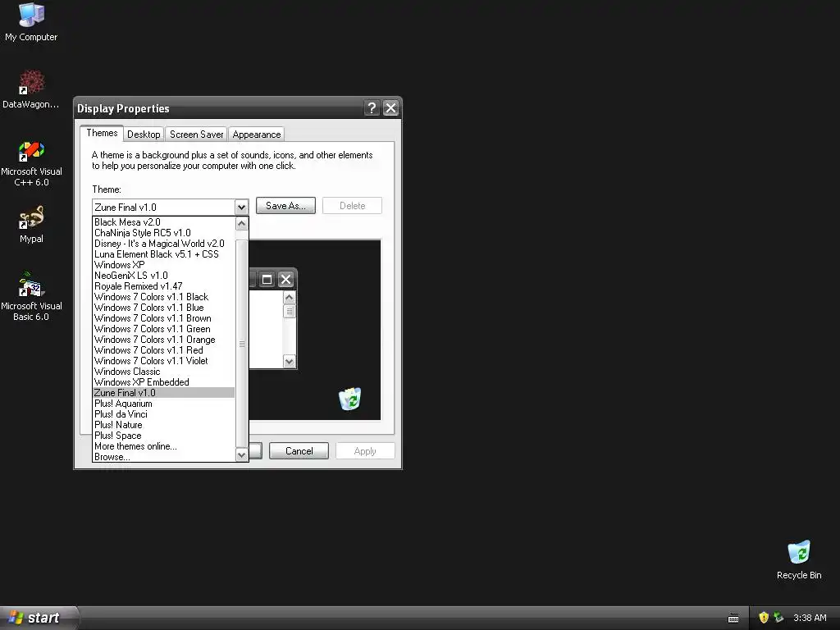Choose Windows 7 Colors v1.1 Brown
This screenshot has width=840, height=630.
[164, 318]
